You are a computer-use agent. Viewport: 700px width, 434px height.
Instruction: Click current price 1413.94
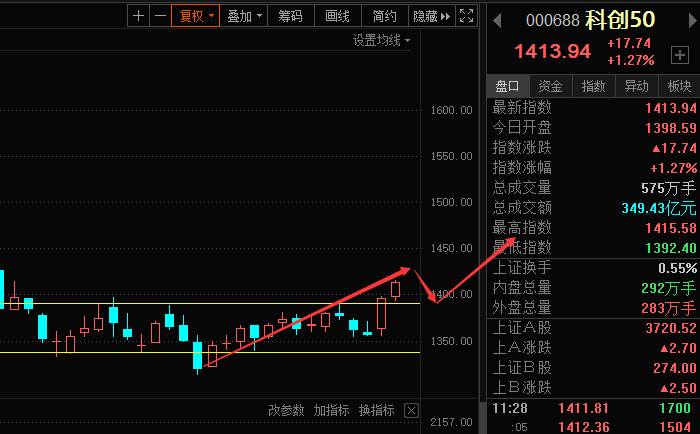pyautogui.click(x=553, y=51)
